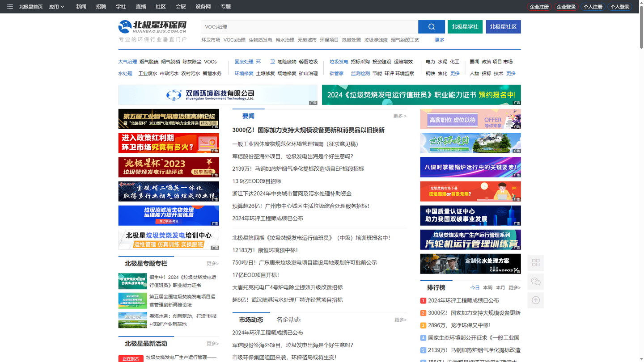
Task: Open the 中国质量认证中心 banner
Action: coord(470,215)
